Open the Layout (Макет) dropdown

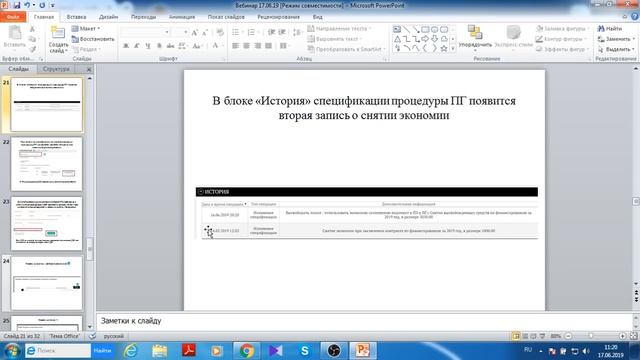(x=86, y=29)
